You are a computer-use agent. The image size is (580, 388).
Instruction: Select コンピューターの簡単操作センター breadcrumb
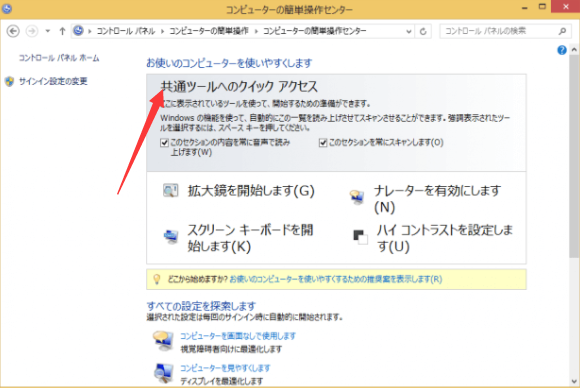pyautogui.click(x=314, y=31)
